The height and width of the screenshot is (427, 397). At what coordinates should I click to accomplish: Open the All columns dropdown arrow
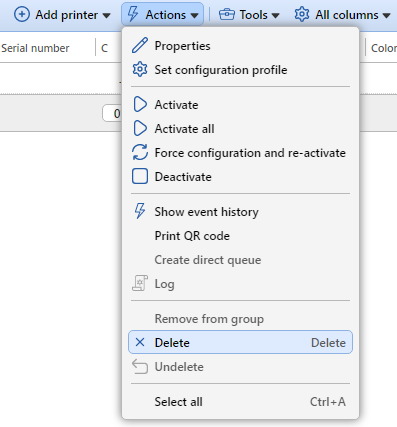pos(386,16)
